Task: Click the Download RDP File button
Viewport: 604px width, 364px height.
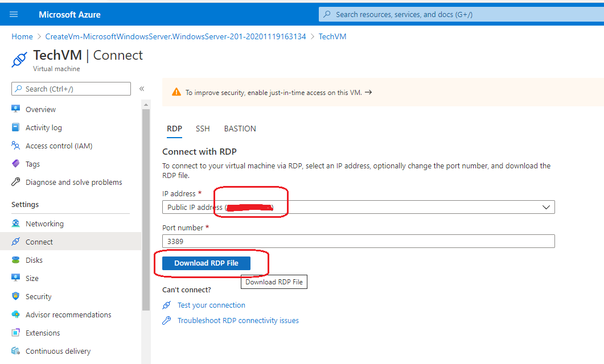Action: [206, 263]
